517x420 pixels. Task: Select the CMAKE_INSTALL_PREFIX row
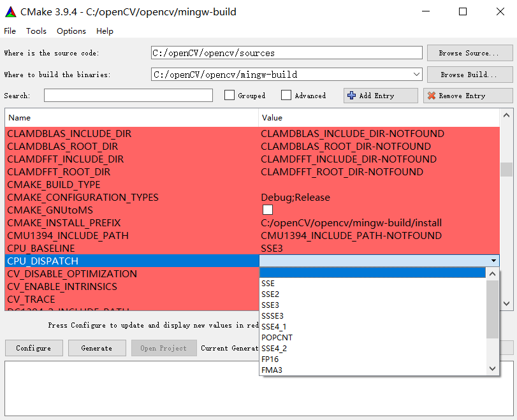click(252, 223)
